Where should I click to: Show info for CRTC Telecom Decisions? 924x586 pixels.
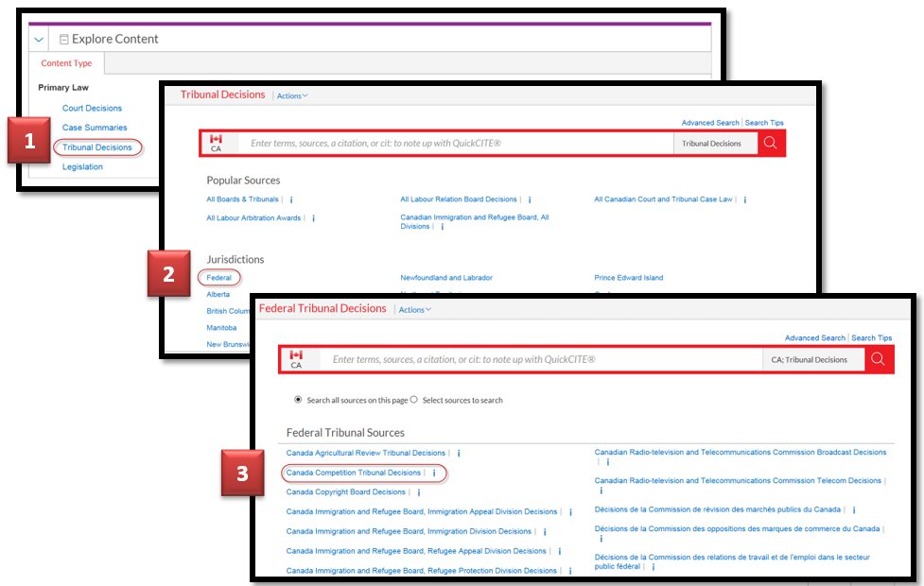[x=601, y=491]
